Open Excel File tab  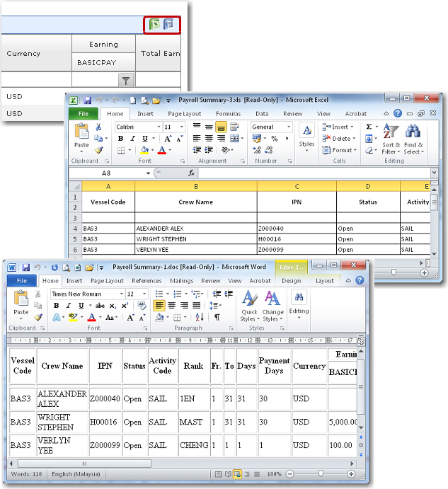click(x=84, y=114)
